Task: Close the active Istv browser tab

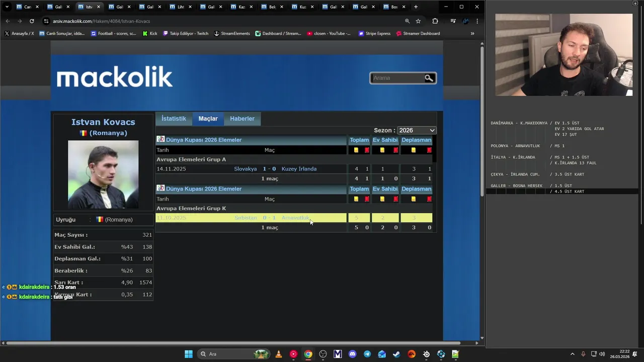Action: 98,7
